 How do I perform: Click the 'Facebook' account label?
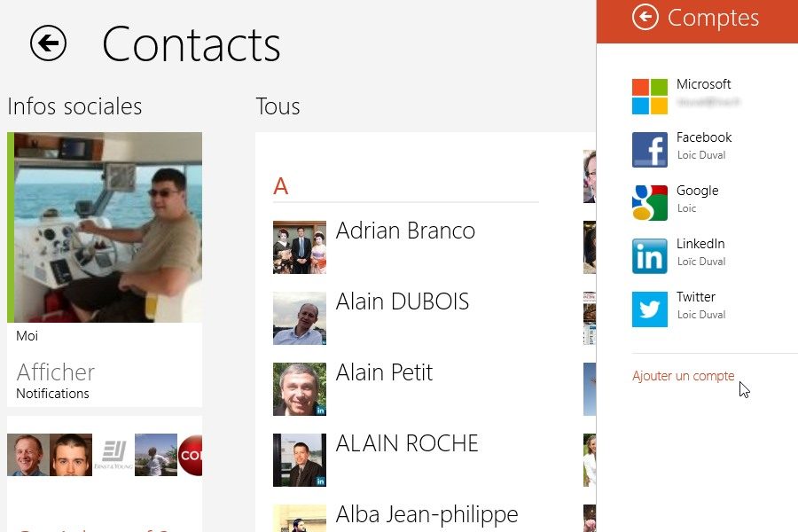(x=704, y=137)
